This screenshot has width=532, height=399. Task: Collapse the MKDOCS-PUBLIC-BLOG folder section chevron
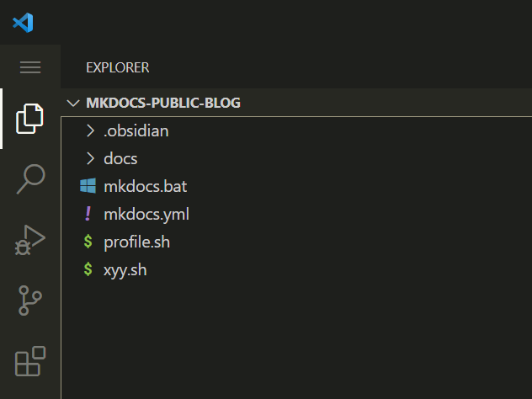73,103
